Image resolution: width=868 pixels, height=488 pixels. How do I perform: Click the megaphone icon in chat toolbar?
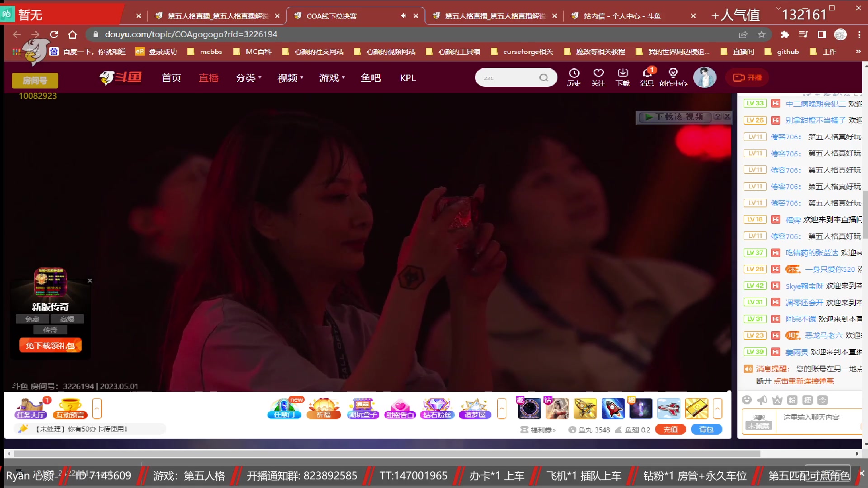[x=762, y=400]
